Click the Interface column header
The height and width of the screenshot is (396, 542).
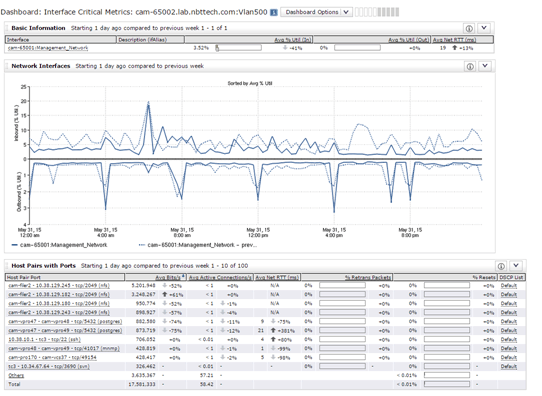click(x=18, y=40)
